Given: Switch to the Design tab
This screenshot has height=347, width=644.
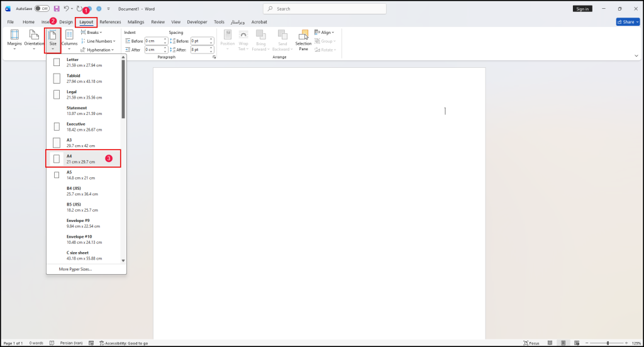Looking at the screenshot, I should pyautogui.click(x=65, y=22).
